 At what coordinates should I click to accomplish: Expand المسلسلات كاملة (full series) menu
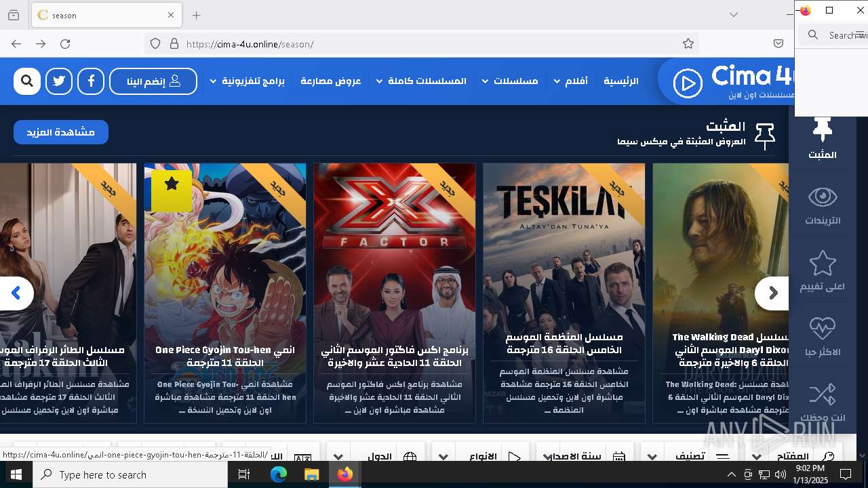[x=421, y=81]
